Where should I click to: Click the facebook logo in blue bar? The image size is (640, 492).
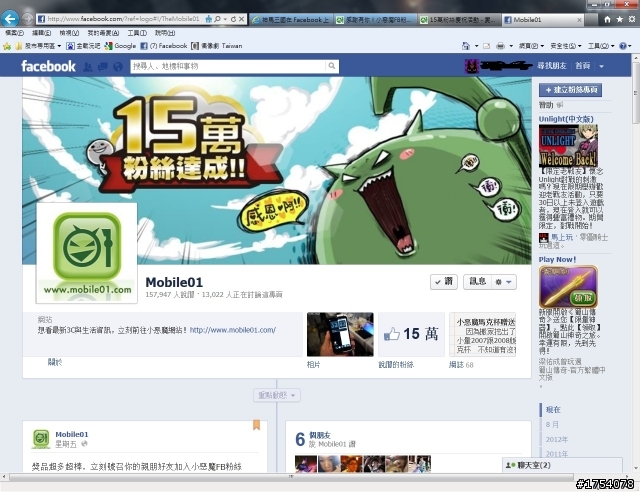point(48,66)
